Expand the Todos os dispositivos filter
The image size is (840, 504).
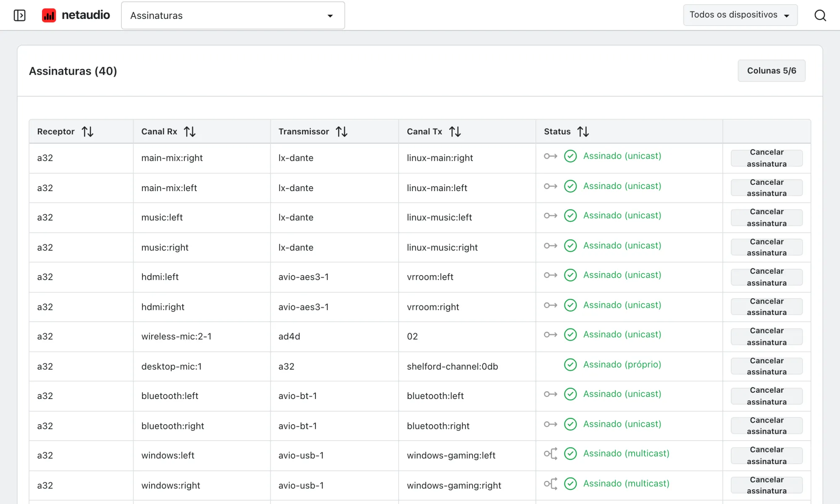pos(740,15)
